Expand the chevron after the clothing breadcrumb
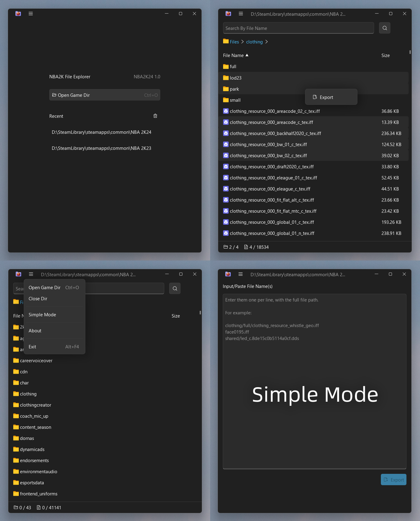The width and height of the screenshot is (420, 521). coord(267,42)
